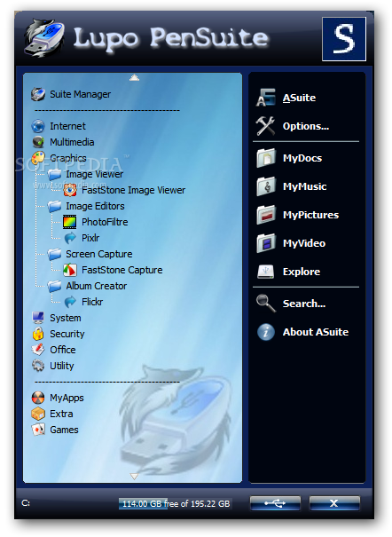392x537 pixels.
Task: Launch FastStone Image Viewer entry
Action: click(x=133, y=190)
